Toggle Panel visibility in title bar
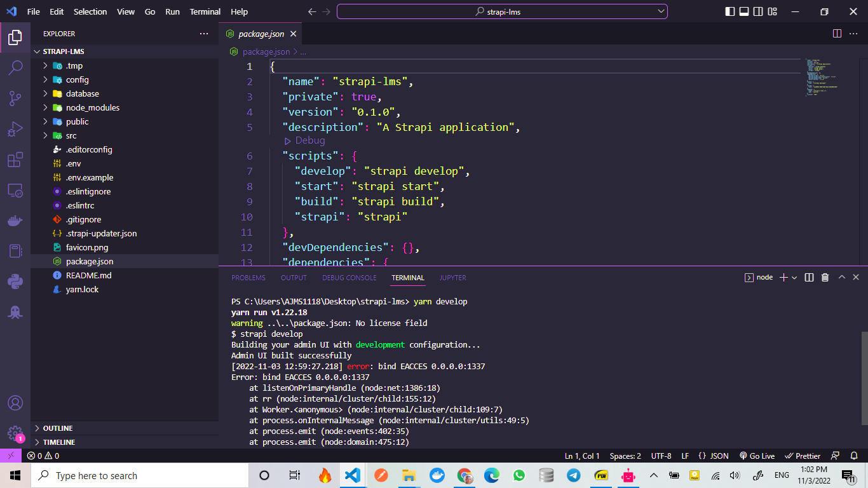Screen dimensions: 868x488 pyautogui.click(x=743, y=11)
